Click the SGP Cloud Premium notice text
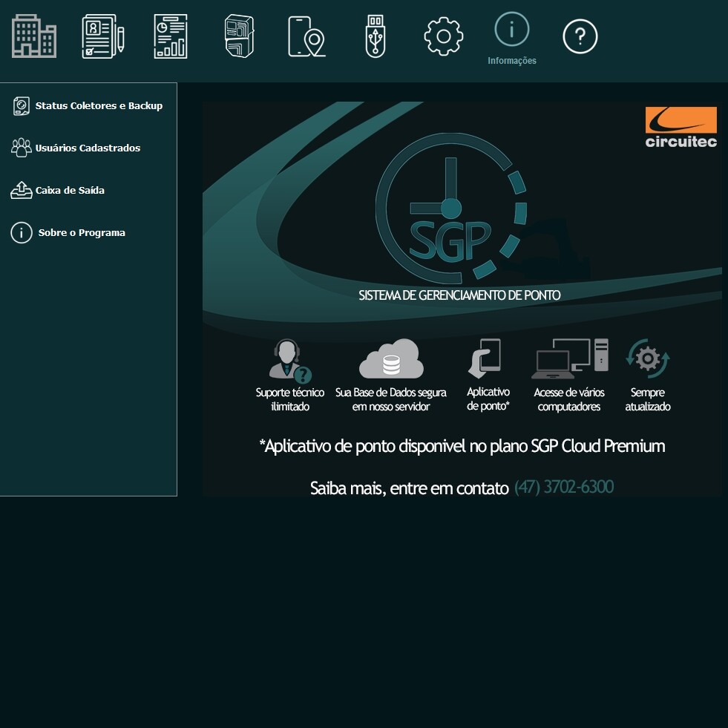The image size is (728, 728). (x=462, y=446)
